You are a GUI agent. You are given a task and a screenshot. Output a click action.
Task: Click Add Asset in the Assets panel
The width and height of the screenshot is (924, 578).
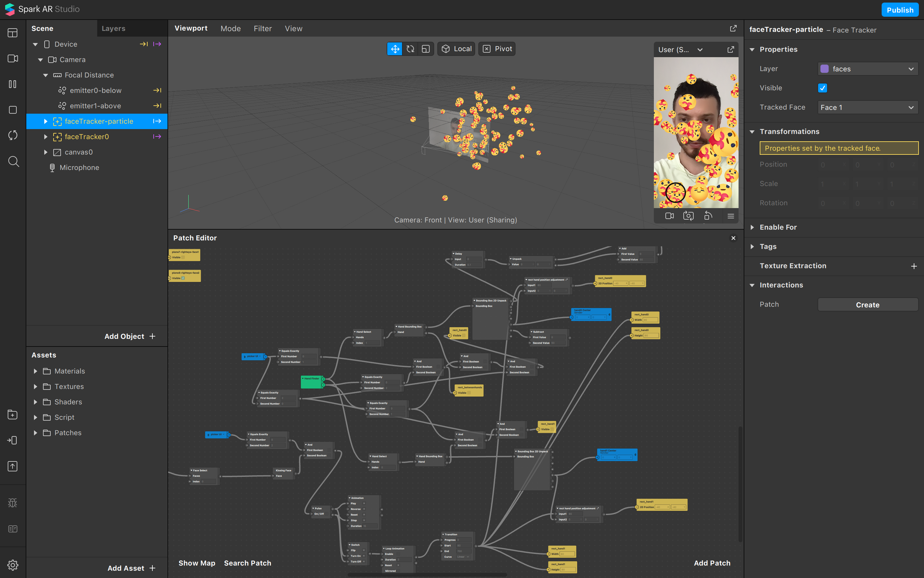[x=132, y=568]
